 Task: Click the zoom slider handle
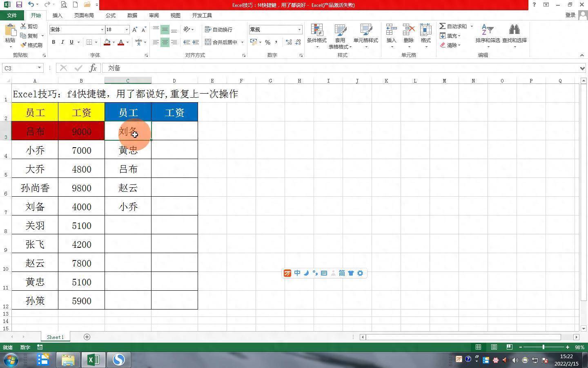point(543,347)
